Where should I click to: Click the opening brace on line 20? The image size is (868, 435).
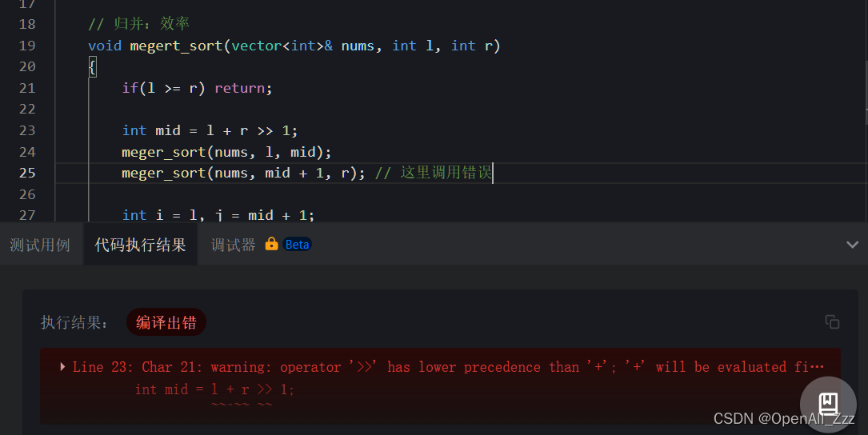coord(93,67)
